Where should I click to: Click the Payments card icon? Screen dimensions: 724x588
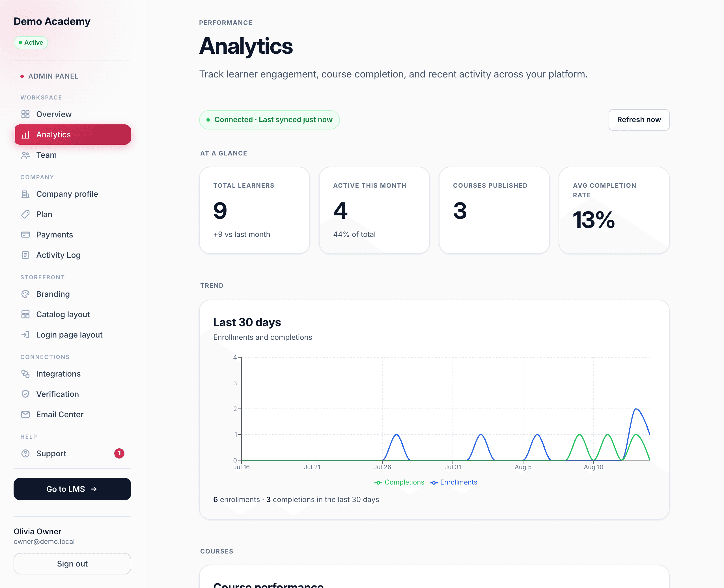pos(25,235)
